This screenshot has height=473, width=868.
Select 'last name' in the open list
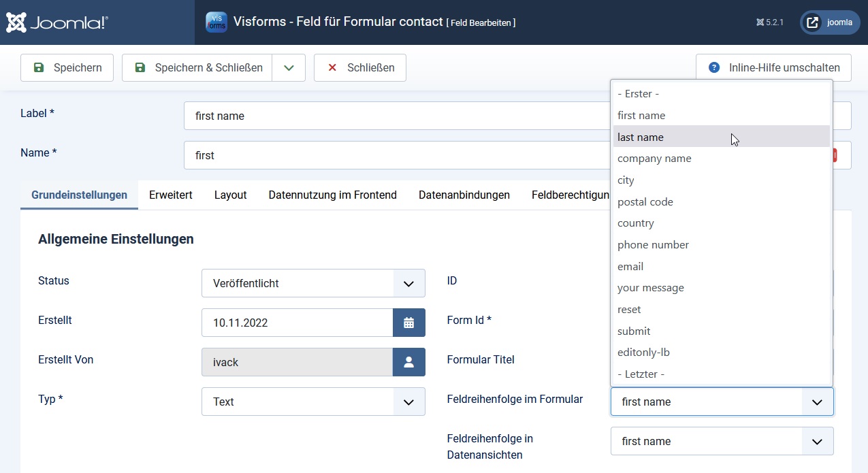[641, 137]
